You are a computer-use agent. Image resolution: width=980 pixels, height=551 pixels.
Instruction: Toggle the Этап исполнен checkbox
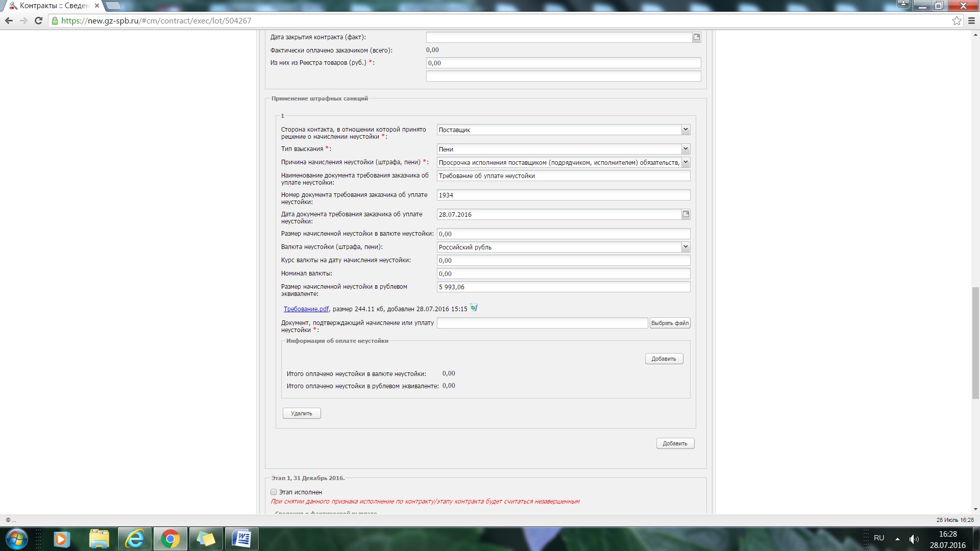pos(274,492)
